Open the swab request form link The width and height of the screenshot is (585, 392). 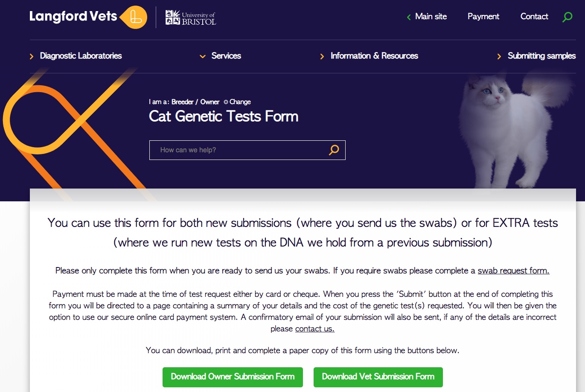point(513,270)
